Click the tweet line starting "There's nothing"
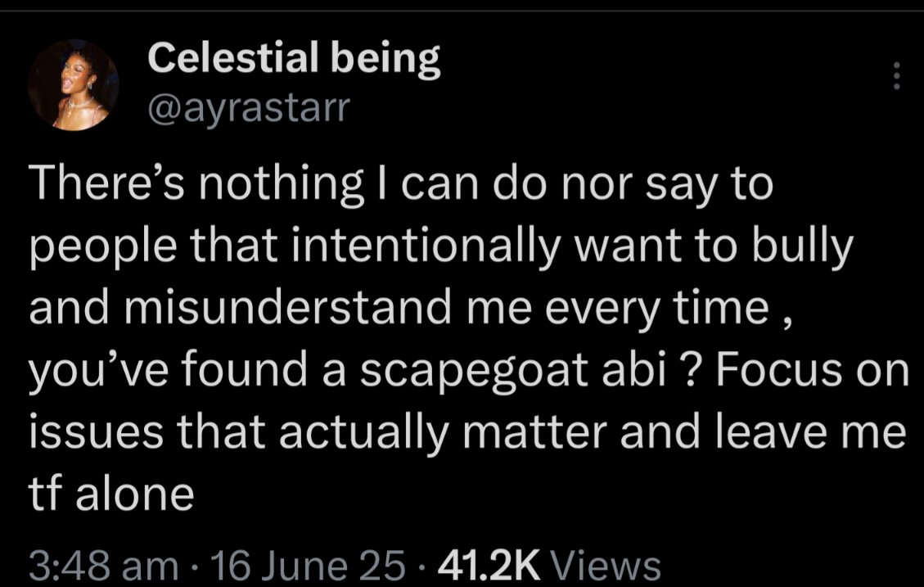The width and height of the screenshot is (924, 587). point(401,187)
